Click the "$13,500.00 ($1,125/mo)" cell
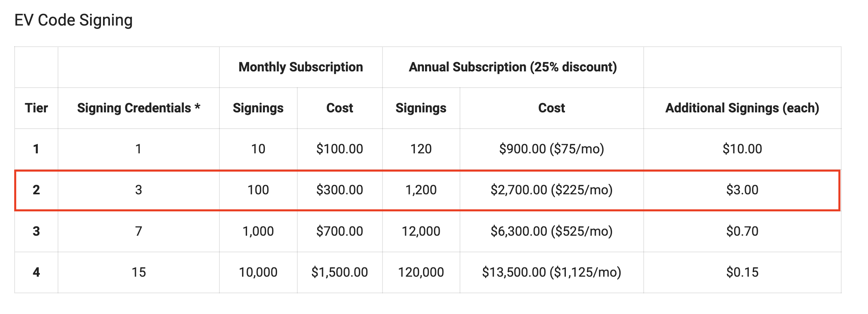 [551, 272]
